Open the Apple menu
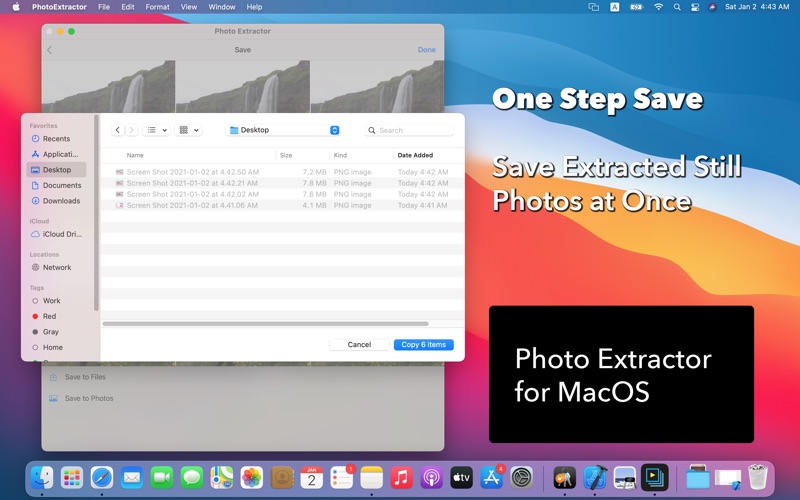The height and width of the screenshot is (500, 800). click(x=16, y=7)
